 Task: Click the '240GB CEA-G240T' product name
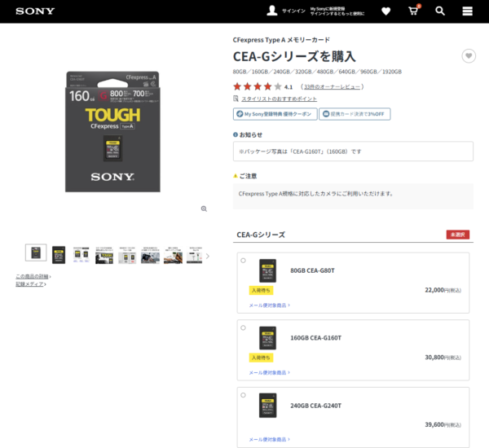[316, 406]
